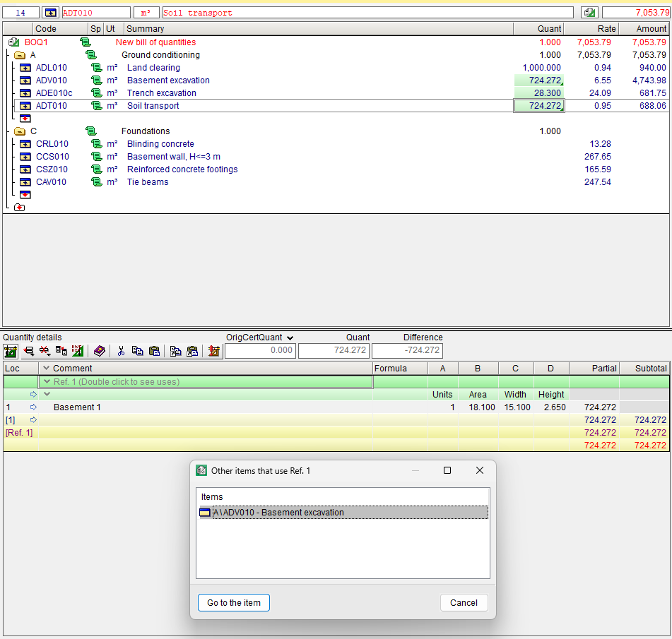The height and width of the screenshot is (639, 672).
Task: Click the Formula column header
Action: pos(400,369)
